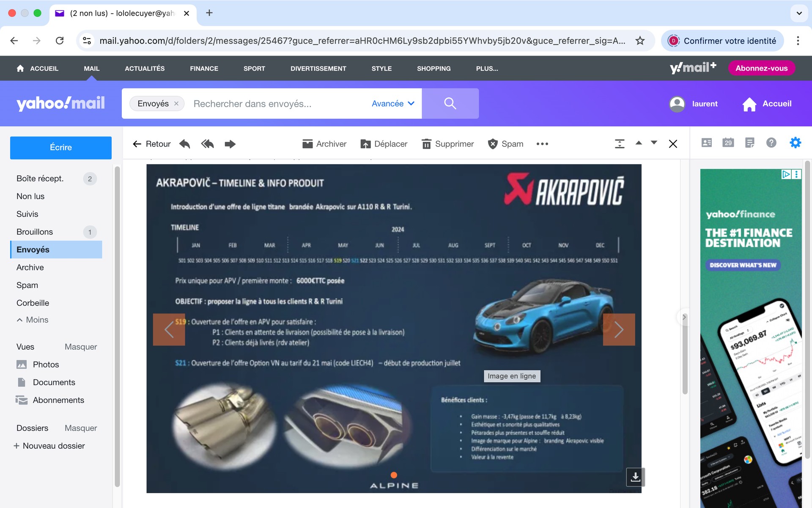Open the more actions ellipsis menu
The height and width of the screenshot is (508, 812).
coord(542,144)
